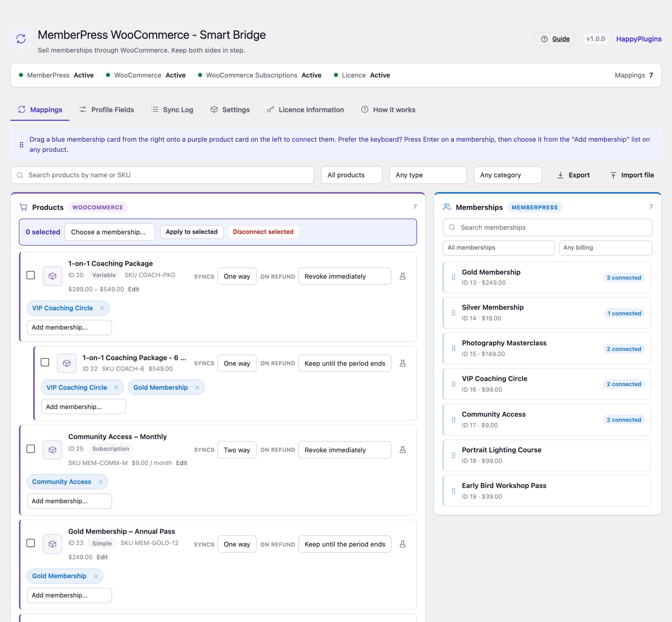This screenshot has height=622, width=672.
Task: Click drag handle on Gold Membership card
Action: pyautogui.click(x=454, y=277)
